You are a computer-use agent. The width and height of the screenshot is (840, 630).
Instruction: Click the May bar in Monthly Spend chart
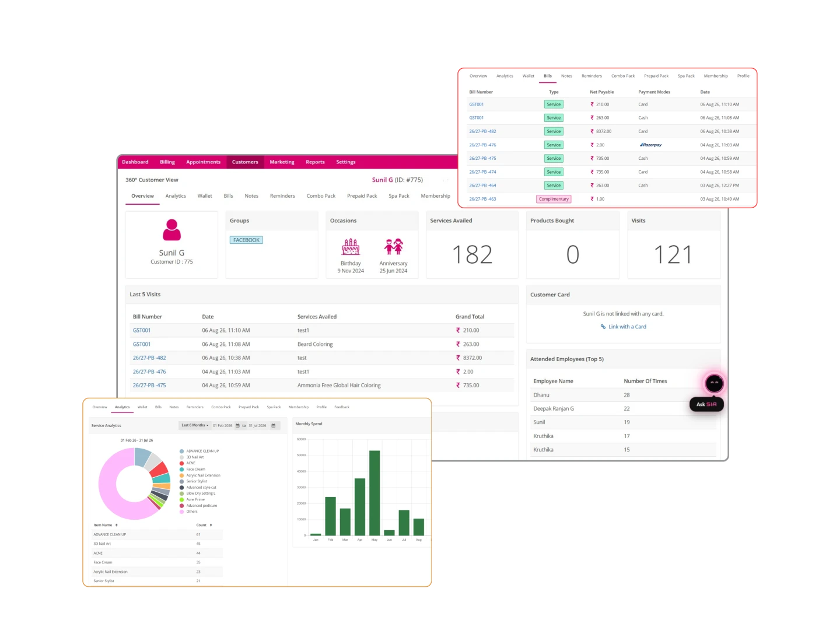pos(374,493)
